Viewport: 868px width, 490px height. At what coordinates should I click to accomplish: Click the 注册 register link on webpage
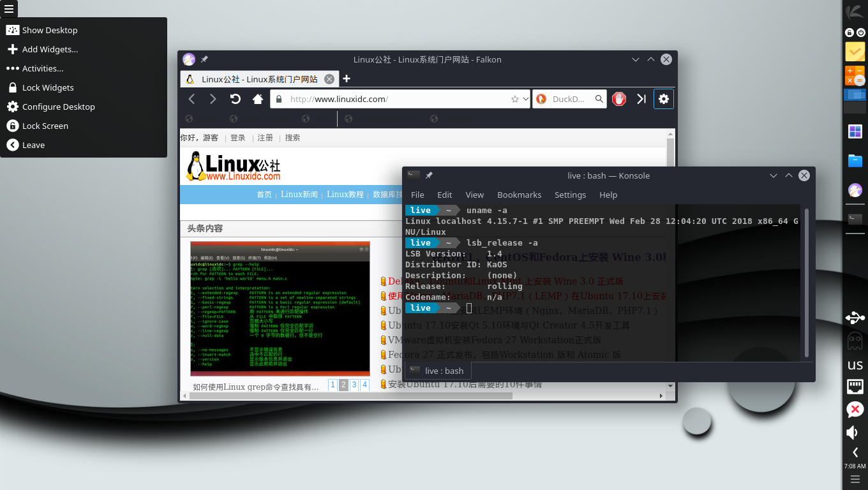266,138
